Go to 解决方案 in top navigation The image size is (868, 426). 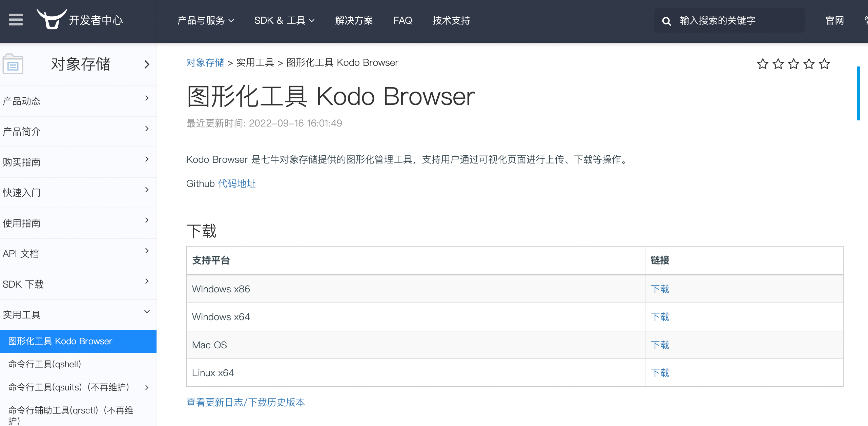coord(354,21)
